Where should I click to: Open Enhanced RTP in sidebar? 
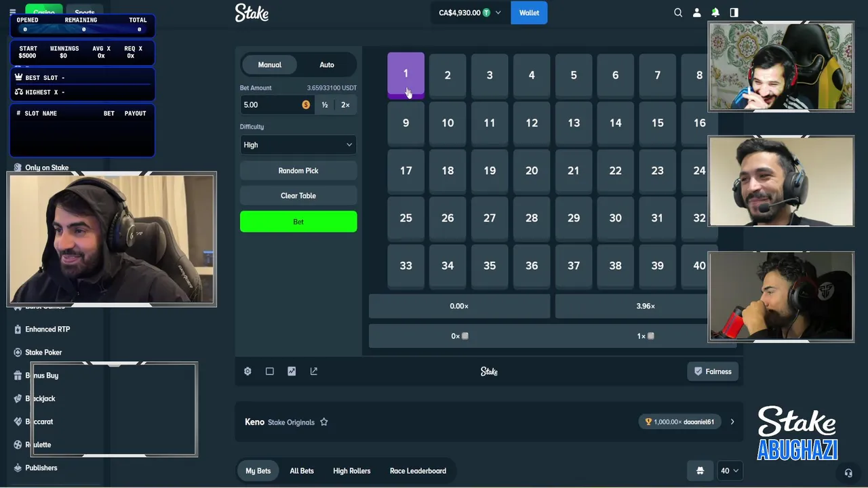coord(47,329)
